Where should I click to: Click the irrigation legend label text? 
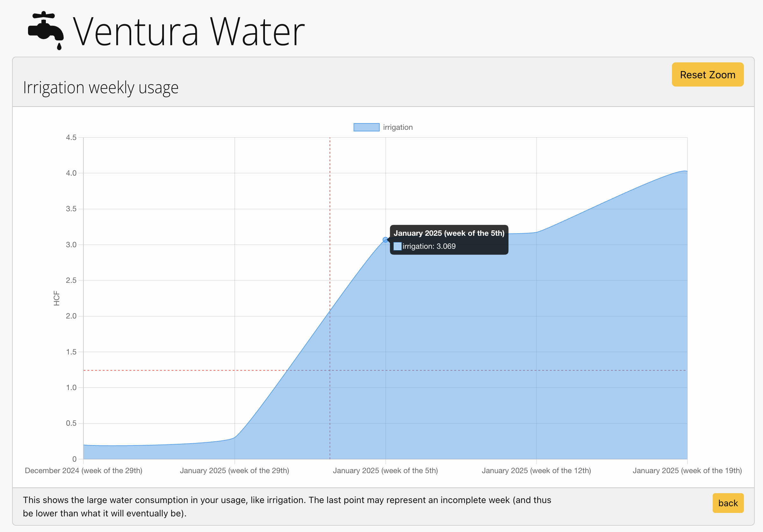tap(397, 127)
